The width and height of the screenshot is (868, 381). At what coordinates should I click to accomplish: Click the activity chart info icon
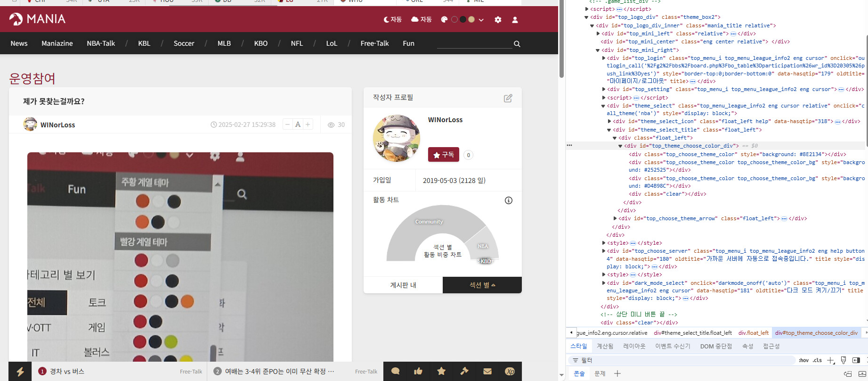(x=509, y=200)
